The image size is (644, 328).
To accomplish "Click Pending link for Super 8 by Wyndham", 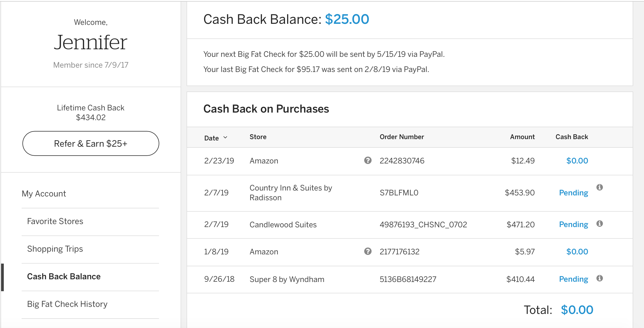I will (573, 279).
